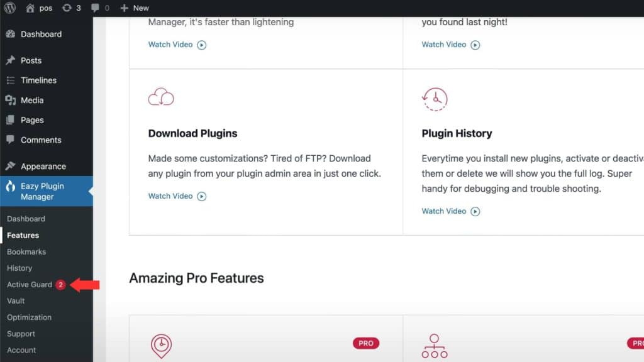The height and width of the screenshot is (362, 644).
Task: Watch Video under Plugin History
Action: pos(450,211)
